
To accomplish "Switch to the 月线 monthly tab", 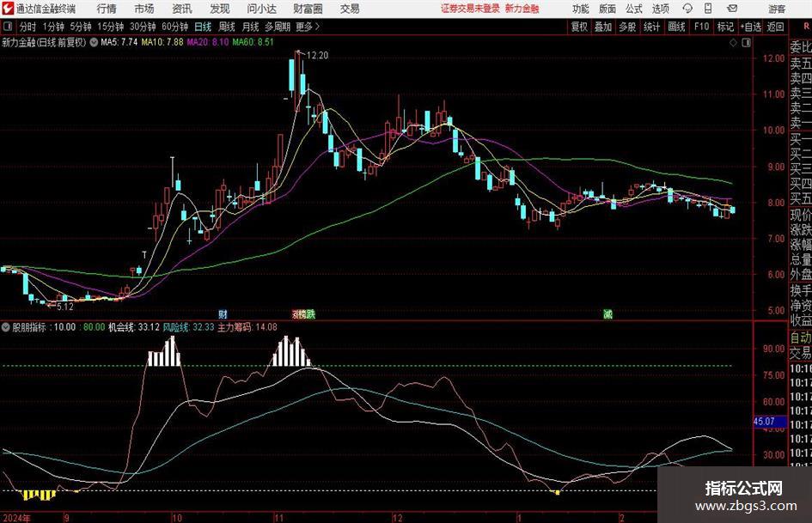I will pos(250,27).
